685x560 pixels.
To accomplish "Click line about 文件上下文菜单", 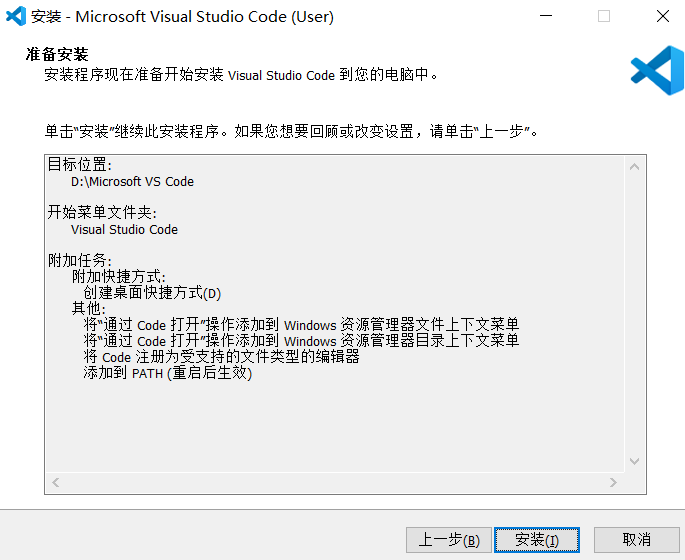I will (301, 325).
